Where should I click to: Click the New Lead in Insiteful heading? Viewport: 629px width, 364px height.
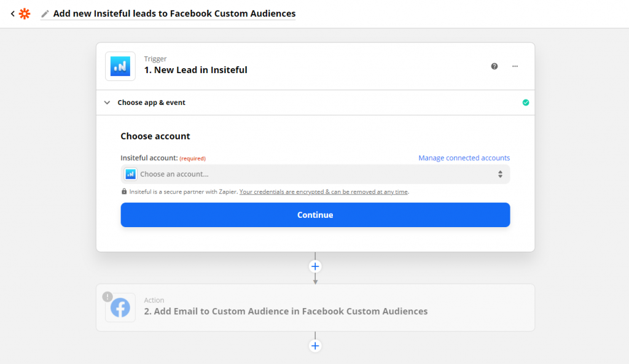pos(196,70)
